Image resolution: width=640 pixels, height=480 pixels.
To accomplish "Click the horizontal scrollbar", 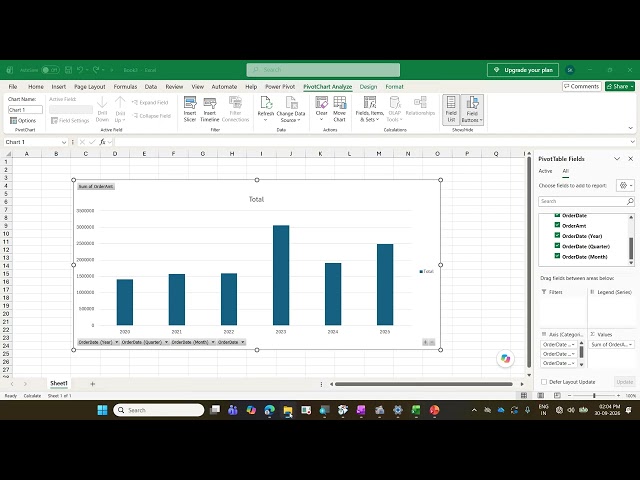I will 424,384.
